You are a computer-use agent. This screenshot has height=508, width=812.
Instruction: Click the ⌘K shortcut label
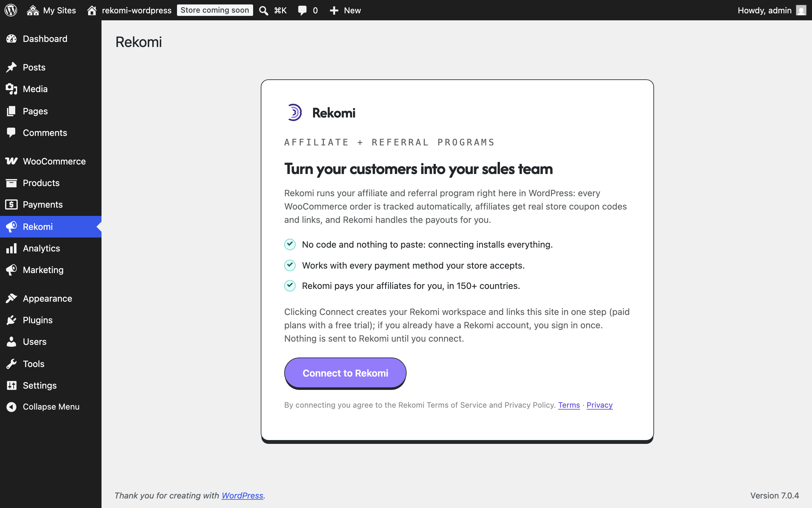(280, 10)
